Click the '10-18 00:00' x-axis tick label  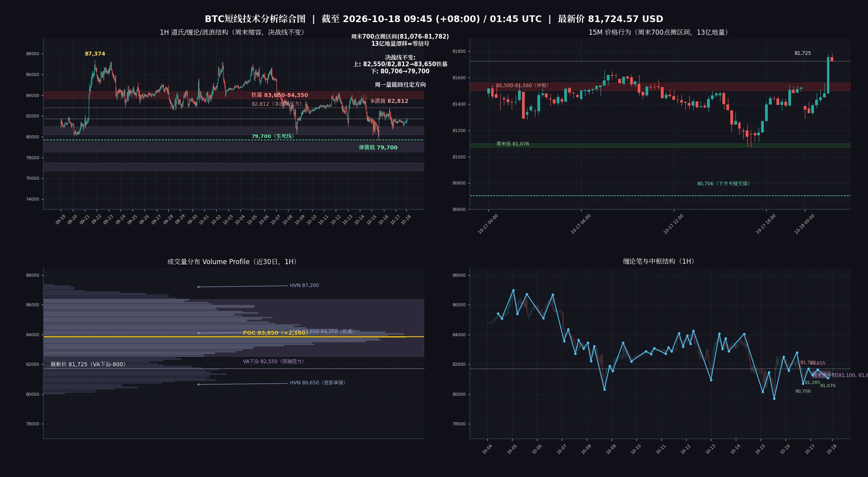(804, 224)
